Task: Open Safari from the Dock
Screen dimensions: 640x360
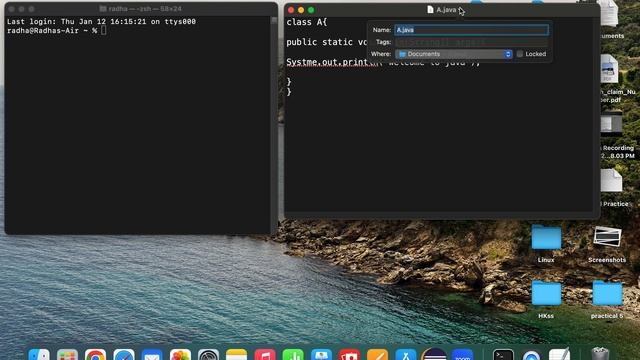Action: tap(124, 354)
